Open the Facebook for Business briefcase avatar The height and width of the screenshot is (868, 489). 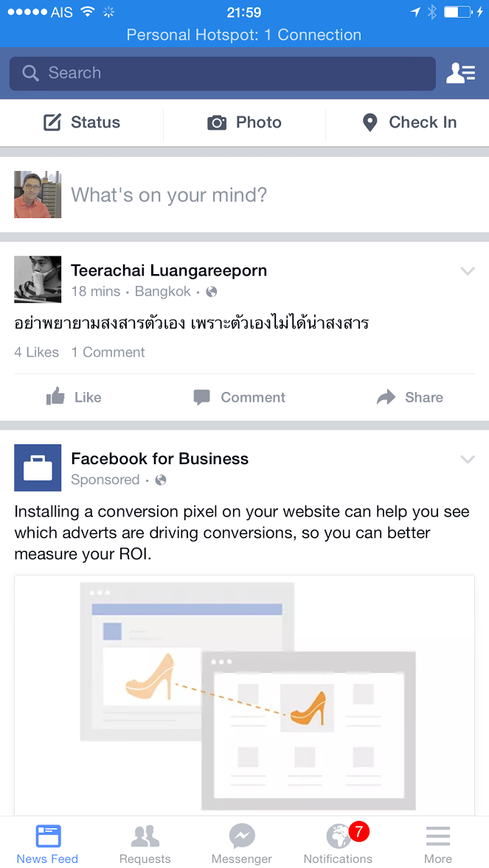[38, 468]
